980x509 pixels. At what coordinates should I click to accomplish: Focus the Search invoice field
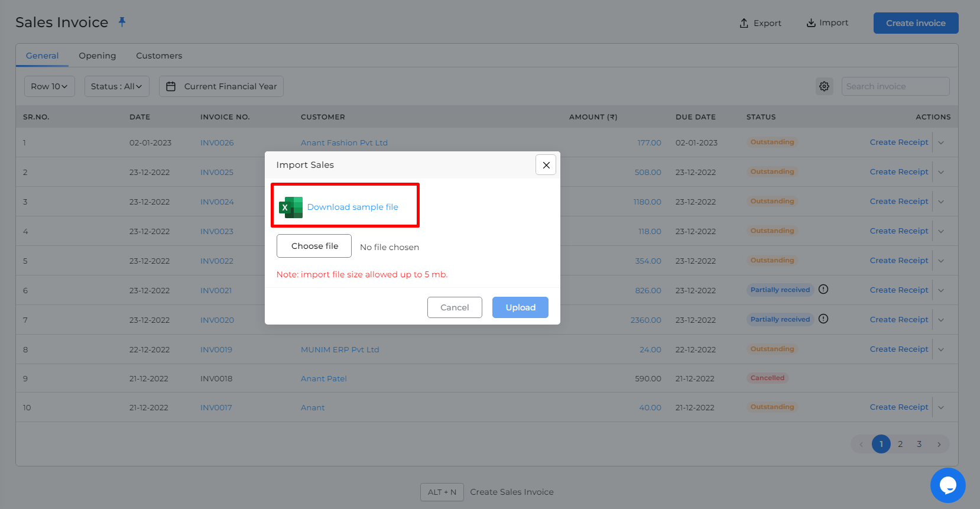[895, 86]
